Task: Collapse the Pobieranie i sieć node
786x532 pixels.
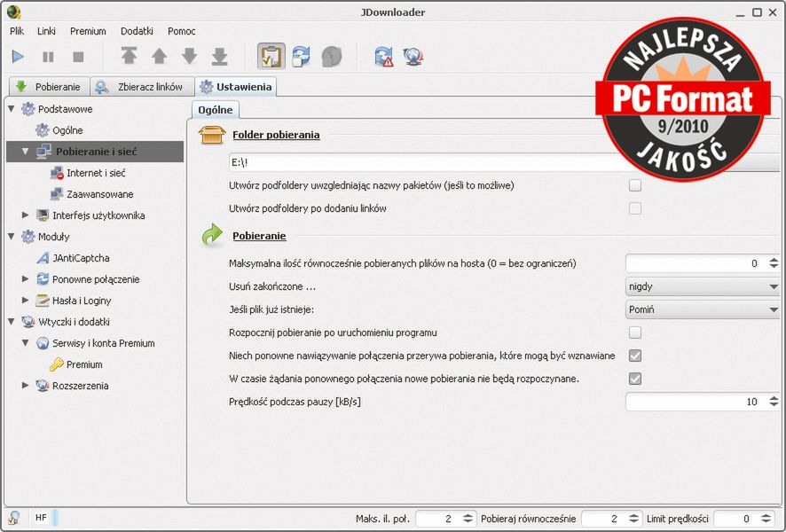Action: click(x=25, y=152)
